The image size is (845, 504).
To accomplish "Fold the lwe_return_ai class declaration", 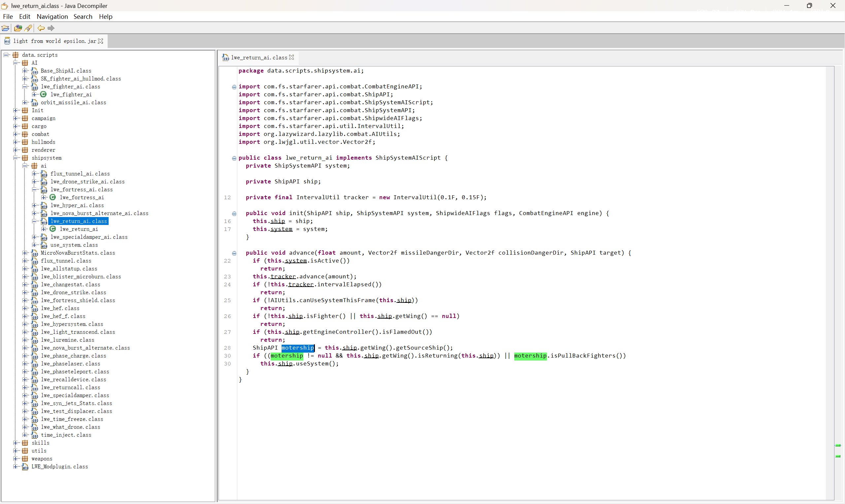I will [x=234, y=158].
